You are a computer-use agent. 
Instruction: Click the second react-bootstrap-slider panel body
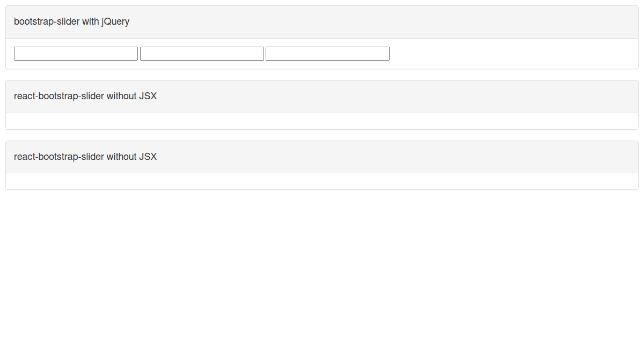(322, 181)
